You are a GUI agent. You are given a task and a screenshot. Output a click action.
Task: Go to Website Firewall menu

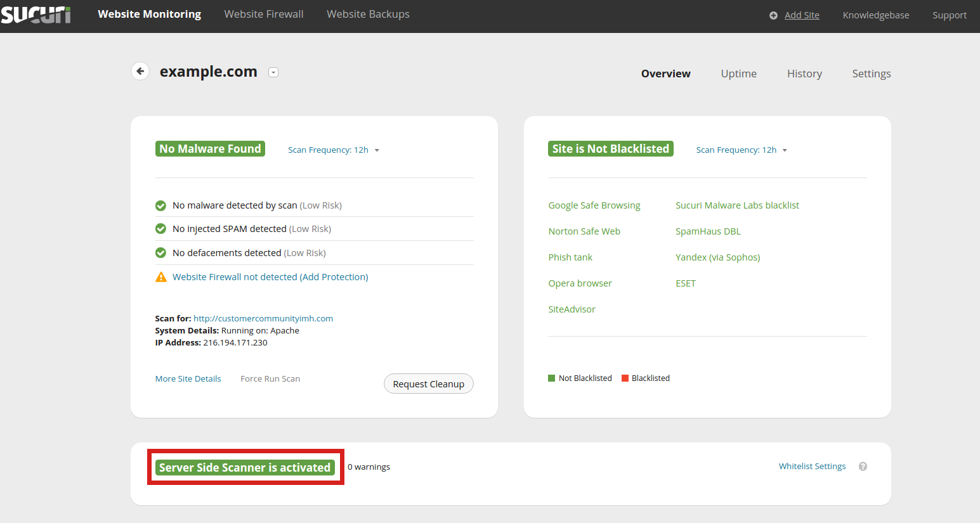tap(264, 14)
